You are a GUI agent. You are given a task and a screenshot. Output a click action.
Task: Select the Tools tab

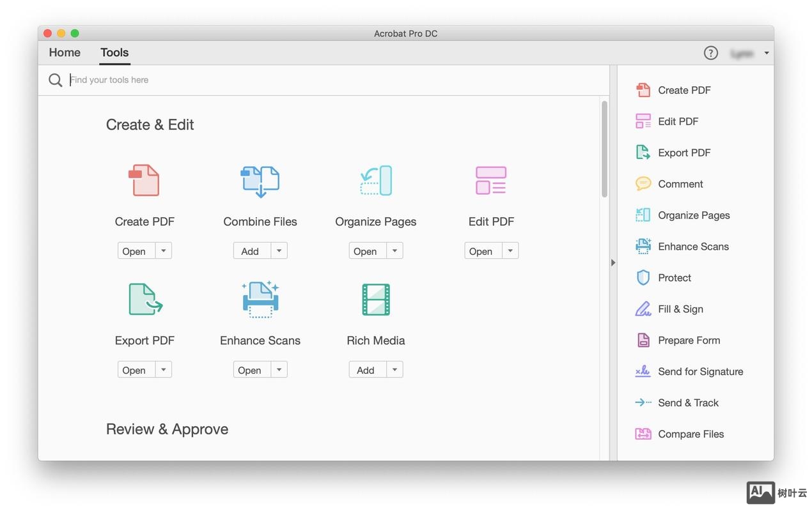pyautogui.click(x=114, y=52)
